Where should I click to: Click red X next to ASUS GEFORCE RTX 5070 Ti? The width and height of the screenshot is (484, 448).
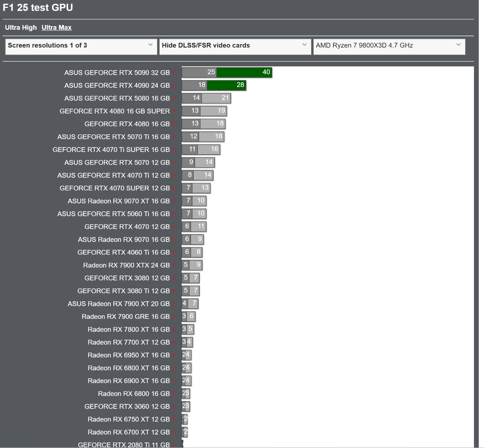[174, 137]
